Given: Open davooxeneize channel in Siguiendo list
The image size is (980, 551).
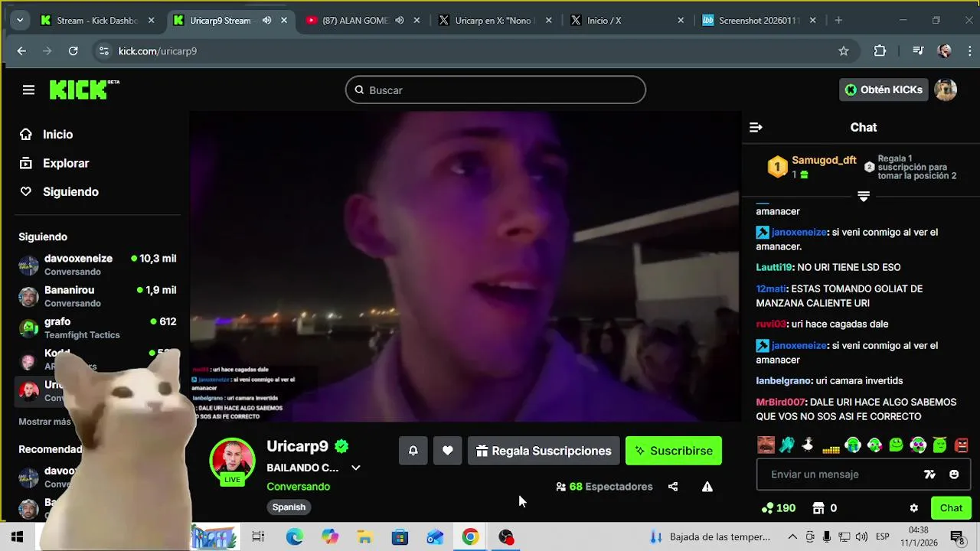Looking at the screenshot, I should [x=98, y=265].
